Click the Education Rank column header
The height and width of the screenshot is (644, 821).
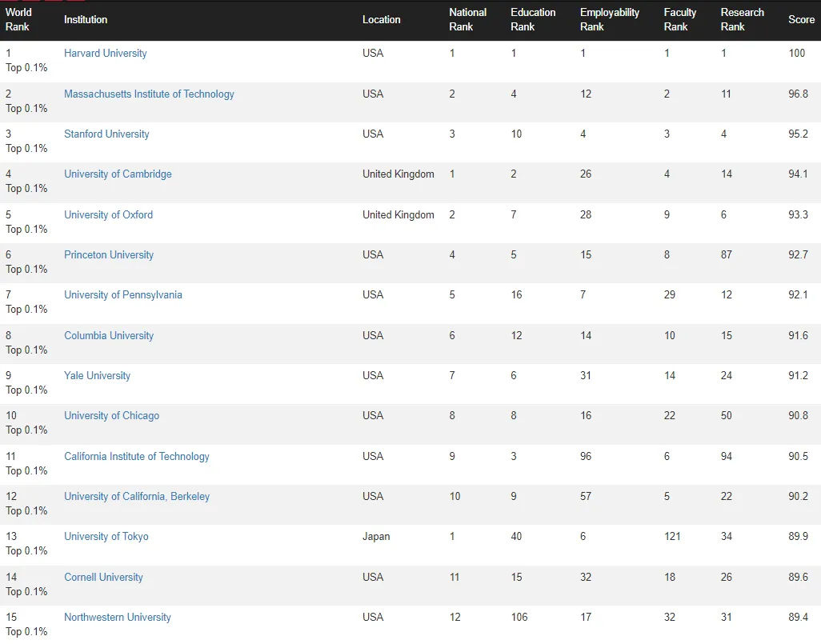point(533,20)
